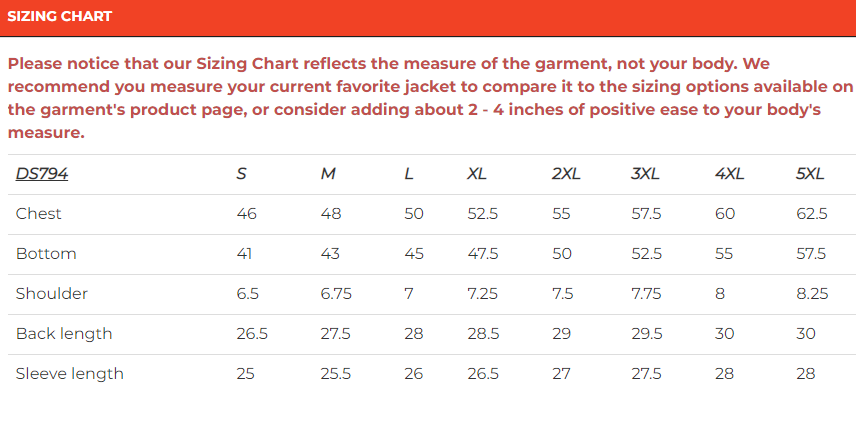Click the Sleeve length value 25.5

click(335, 374)
